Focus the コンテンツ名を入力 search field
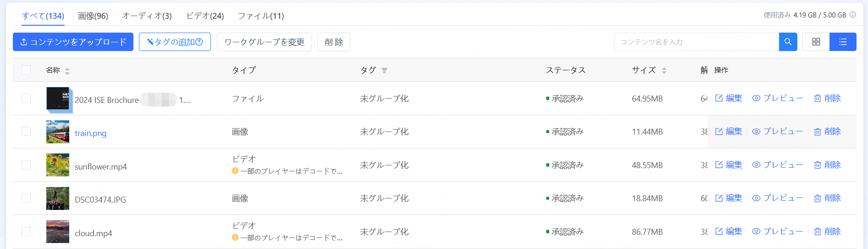 [x=696, y=42]
